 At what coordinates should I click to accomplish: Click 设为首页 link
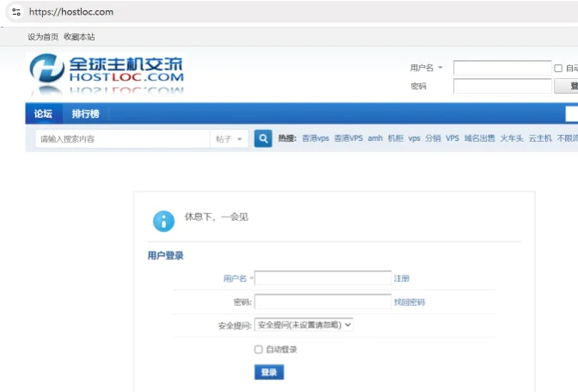pyautogui.click(x=43, y=37)
